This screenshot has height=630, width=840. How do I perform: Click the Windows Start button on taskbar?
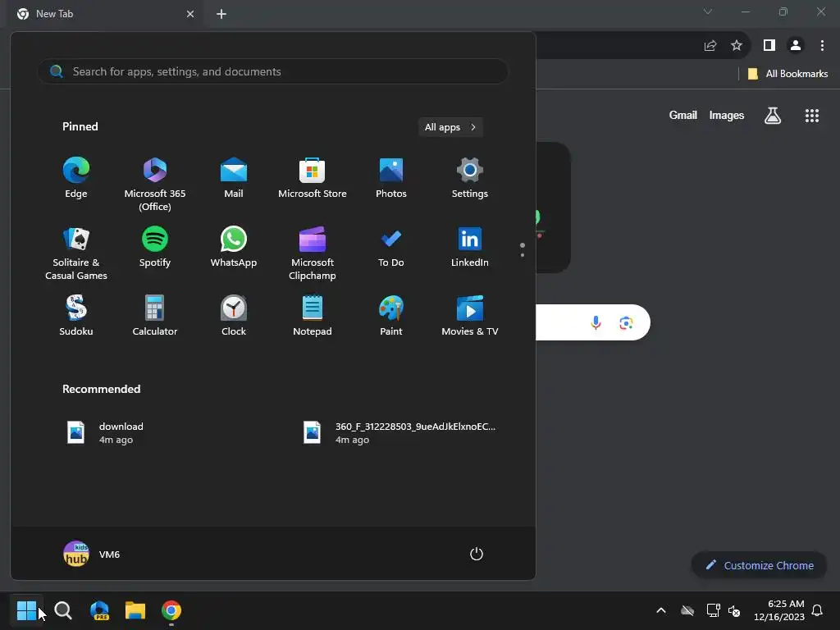pyautogui.click(x=26, y=610)
